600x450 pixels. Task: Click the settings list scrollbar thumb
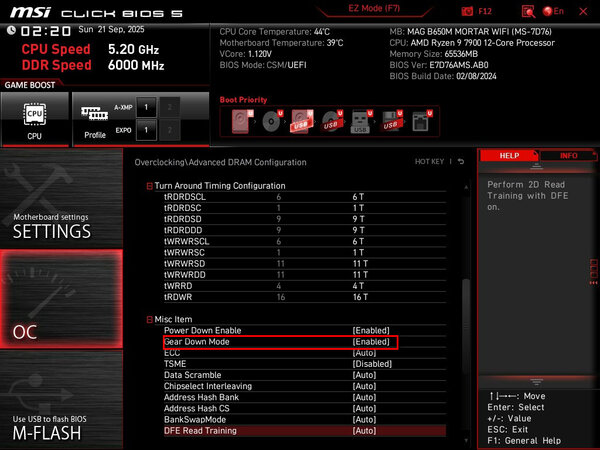coord(466,325)
